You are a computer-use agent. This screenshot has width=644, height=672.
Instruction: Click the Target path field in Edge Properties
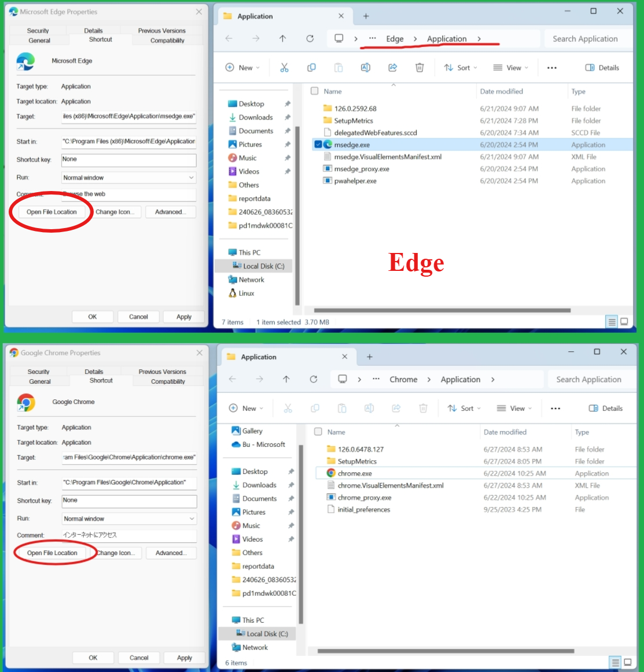(x=128, y=116)
